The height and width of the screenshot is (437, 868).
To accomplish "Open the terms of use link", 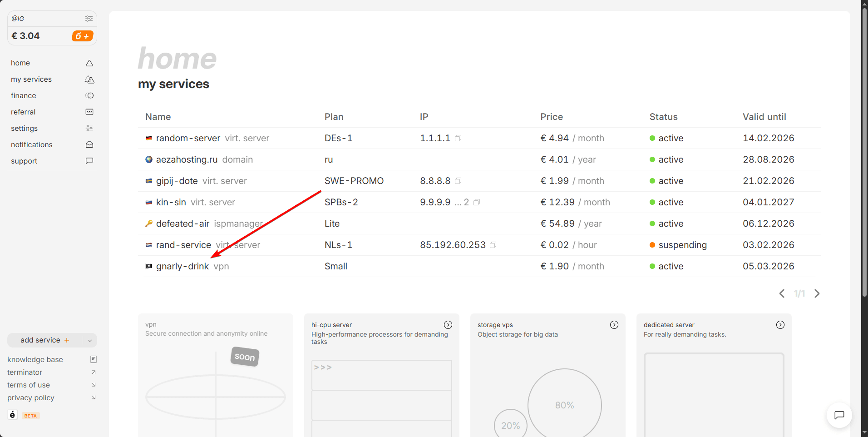I will 29,385.
